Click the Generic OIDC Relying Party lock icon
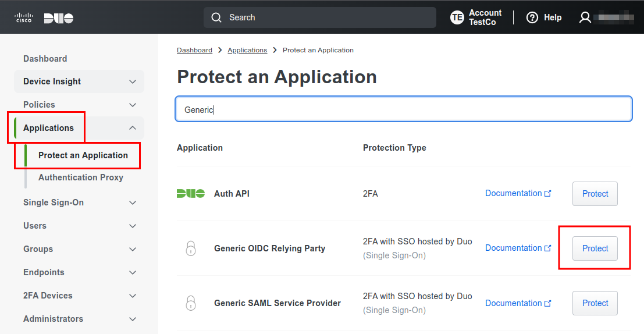The image size is (644, 334). [x=191, y=248]
